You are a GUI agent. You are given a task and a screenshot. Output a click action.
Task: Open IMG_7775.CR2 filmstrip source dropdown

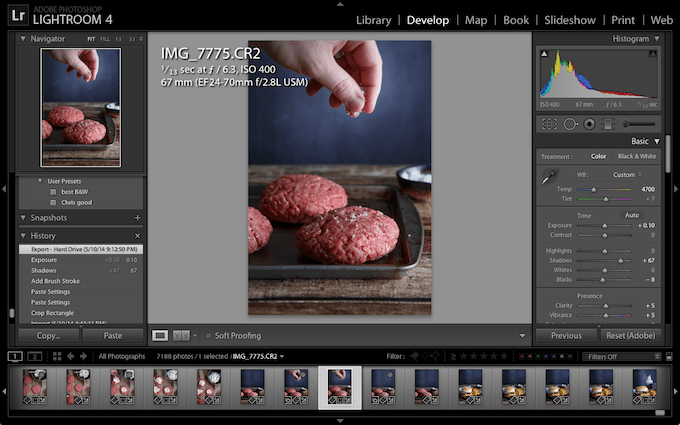tap(282, 356)
